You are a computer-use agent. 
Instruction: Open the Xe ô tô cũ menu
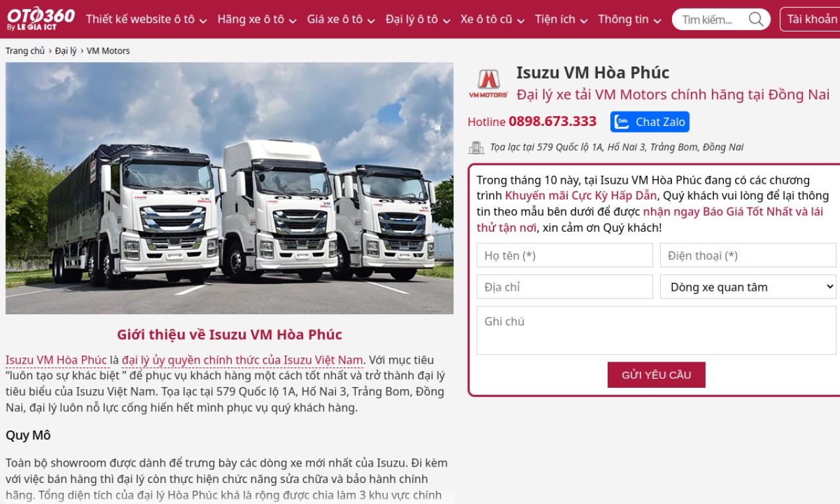pyautogui.click(x=492, y=20)
